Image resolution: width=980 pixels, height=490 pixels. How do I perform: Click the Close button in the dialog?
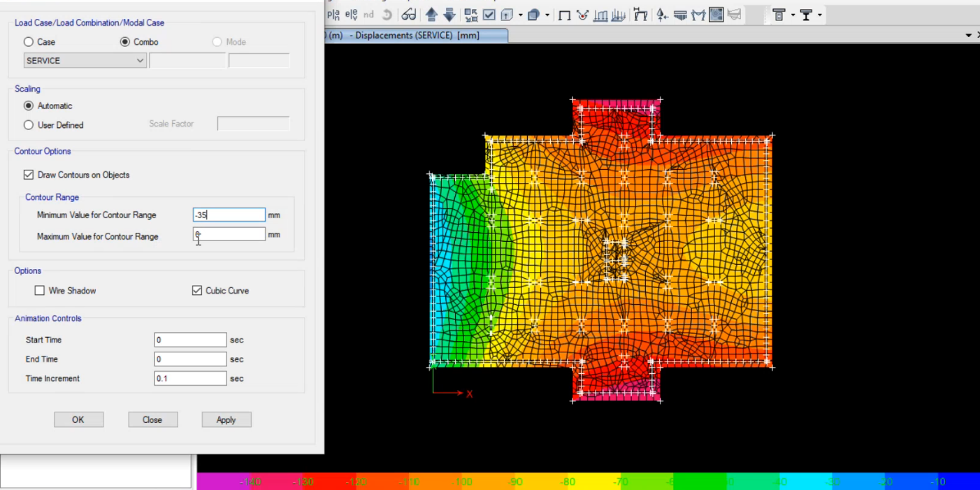coord(152,419)
